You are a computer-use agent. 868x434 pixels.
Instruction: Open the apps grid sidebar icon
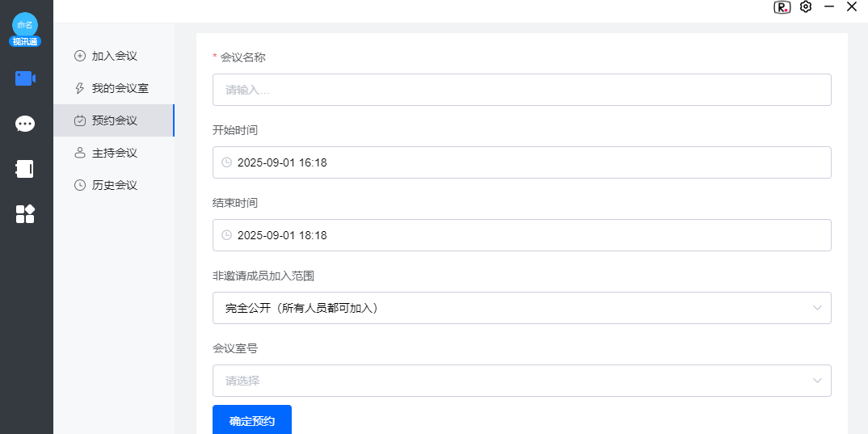[x=25, y=214]
